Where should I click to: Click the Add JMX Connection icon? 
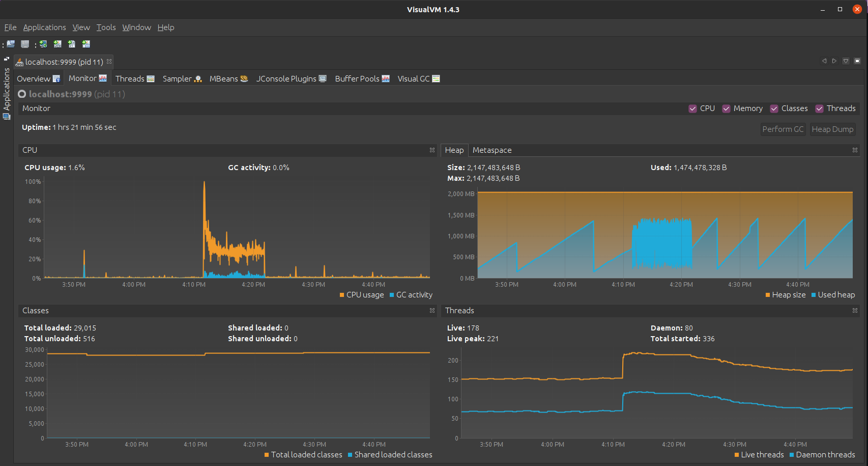pos(57,44)
